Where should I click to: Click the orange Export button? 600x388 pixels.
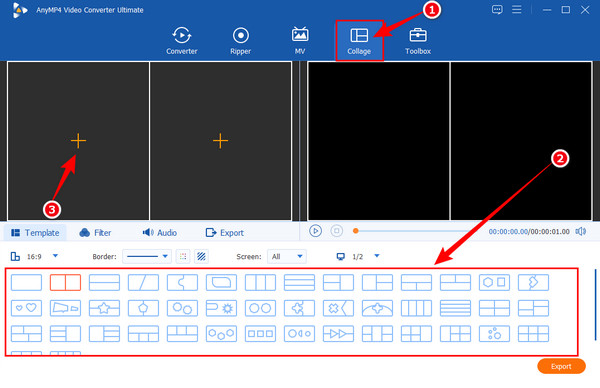pyautogui.click(x=561, y=366)
